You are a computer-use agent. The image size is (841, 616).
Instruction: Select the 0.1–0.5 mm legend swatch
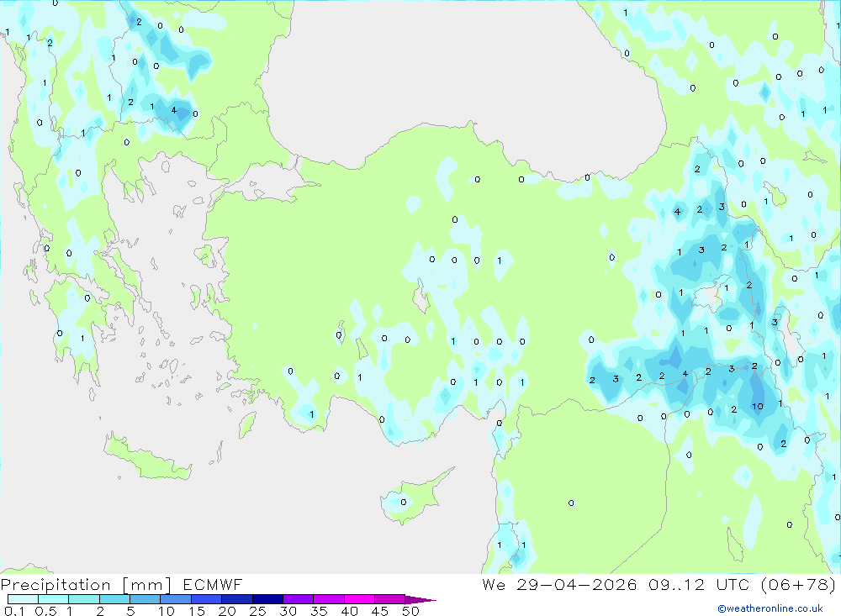23,599
